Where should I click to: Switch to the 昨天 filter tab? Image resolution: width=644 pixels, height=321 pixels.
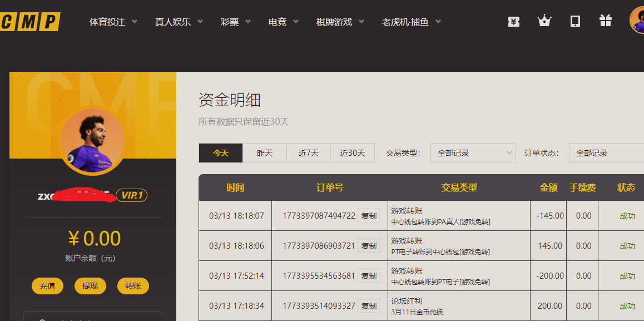tap(265, 152)
